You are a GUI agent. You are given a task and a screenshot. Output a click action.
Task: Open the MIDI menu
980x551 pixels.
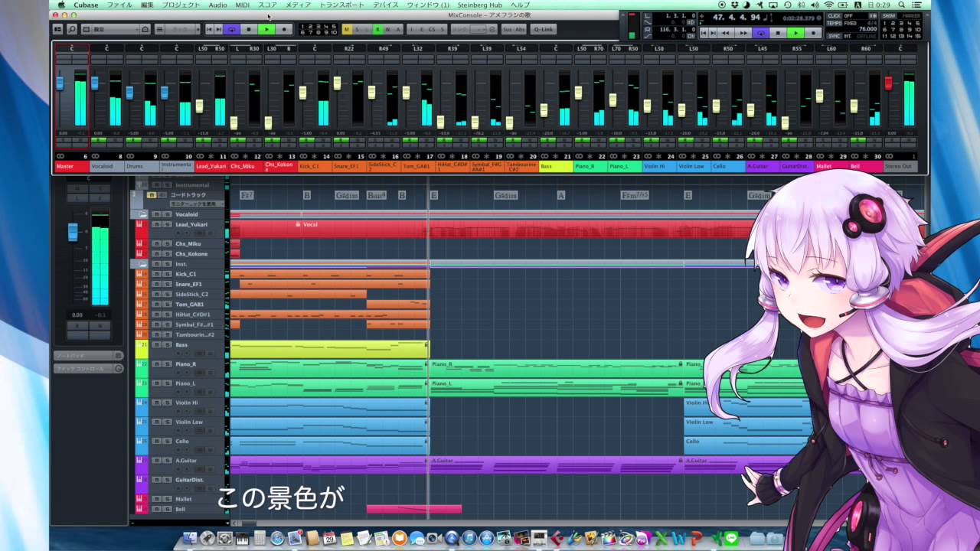[x=242, y=5]
